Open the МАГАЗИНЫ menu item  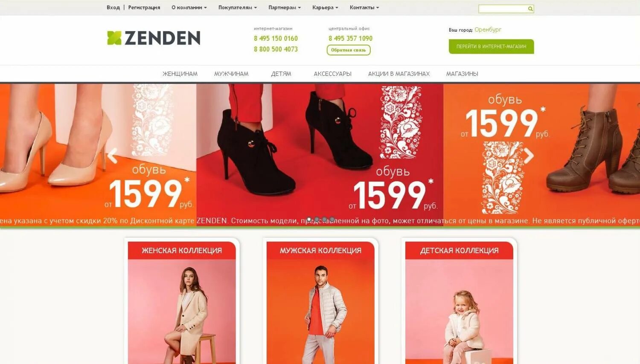(x=462, y=74)
